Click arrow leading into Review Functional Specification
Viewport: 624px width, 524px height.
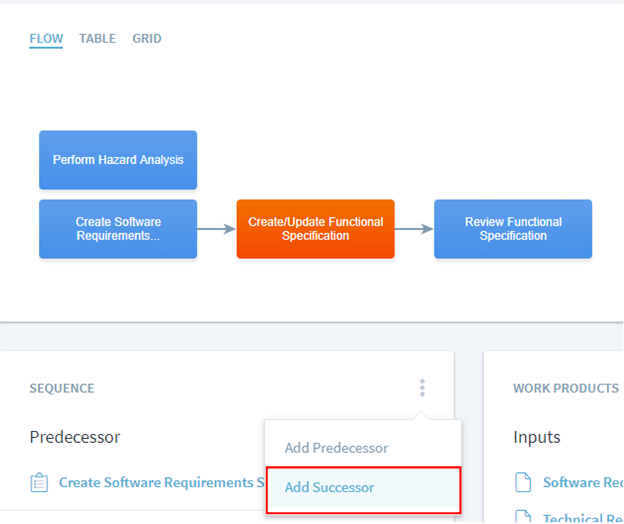coord(414,229)
